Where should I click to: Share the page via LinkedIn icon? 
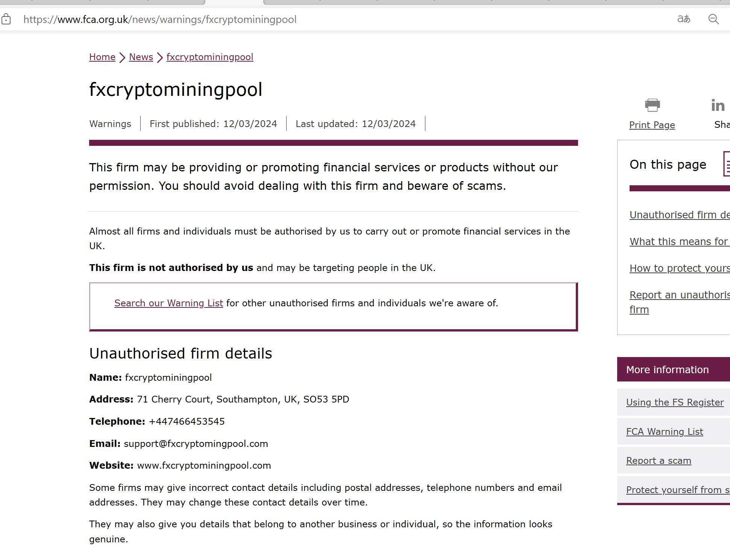pyautogui.click(x=718, y=106)
